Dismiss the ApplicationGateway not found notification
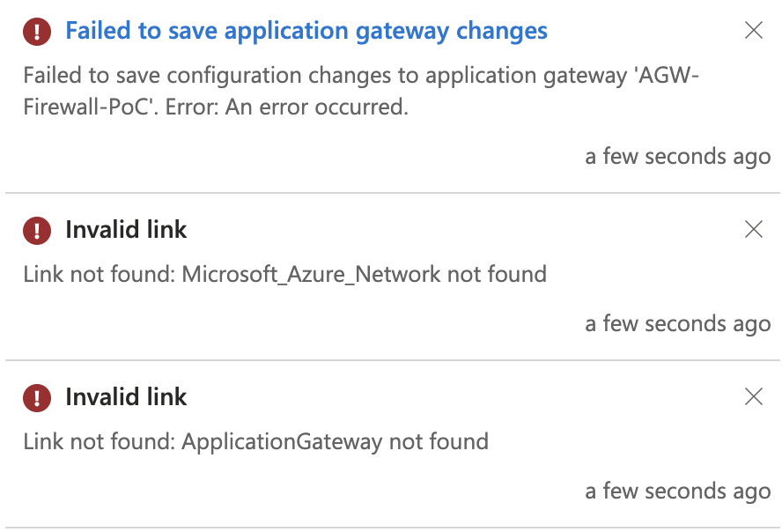This screenshot has width=782, height=532. coord(754,397)
